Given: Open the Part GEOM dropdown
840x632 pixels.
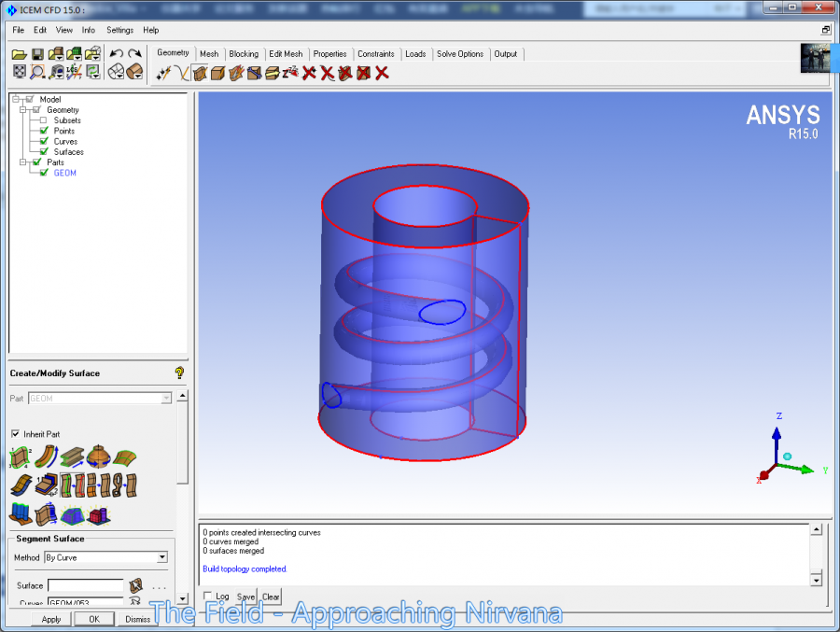Looking at the screenshot, I should pos(166,398).
